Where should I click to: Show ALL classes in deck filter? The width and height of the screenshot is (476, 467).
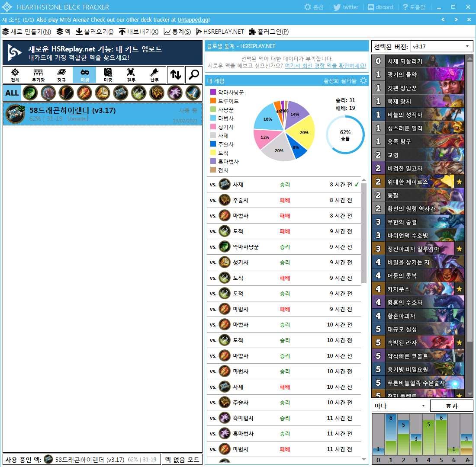tap(12, 93)
